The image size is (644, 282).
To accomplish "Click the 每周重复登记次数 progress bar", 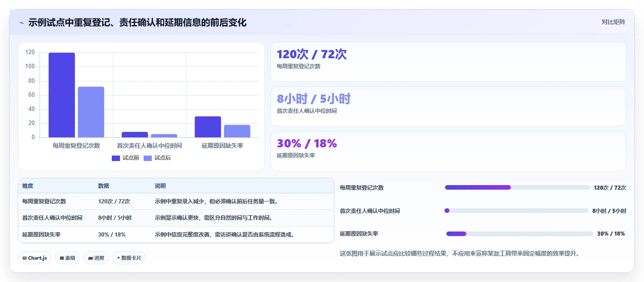I will pyautogui.click(x=518, y=187).
